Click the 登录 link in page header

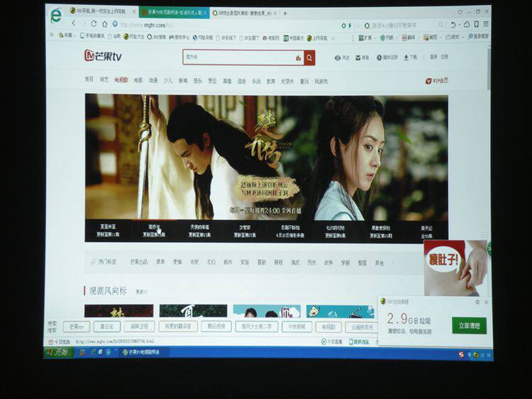[x=433, y=57]
